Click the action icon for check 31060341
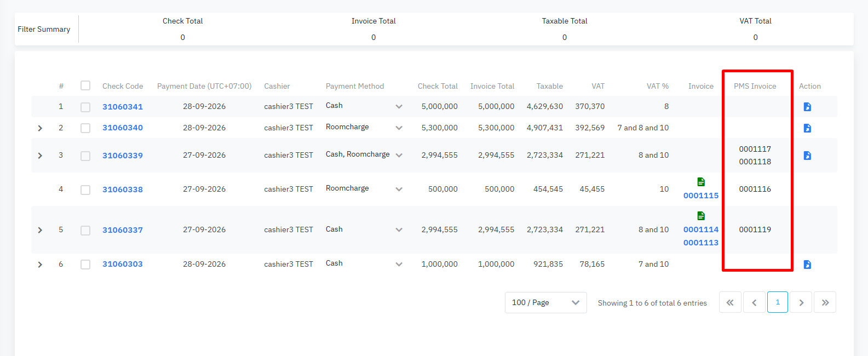Viewport: 868px width, 356px height. 807,107
